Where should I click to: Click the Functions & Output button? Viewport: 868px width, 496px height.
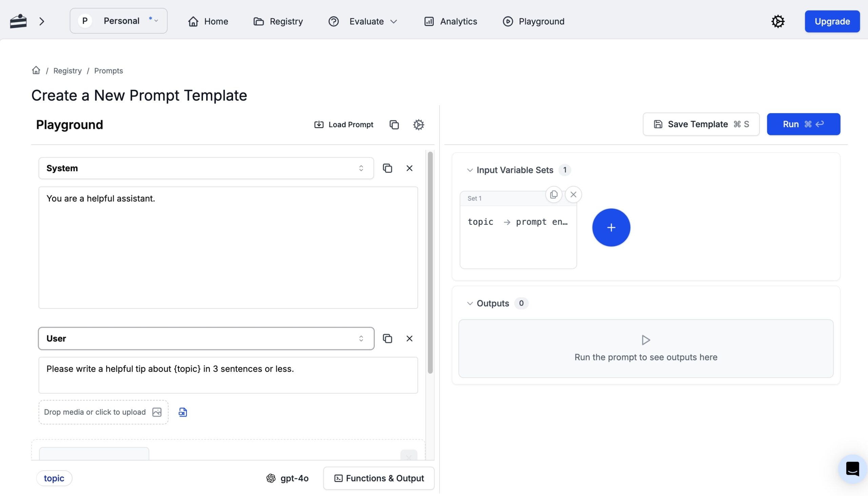(x=378, y=478)
